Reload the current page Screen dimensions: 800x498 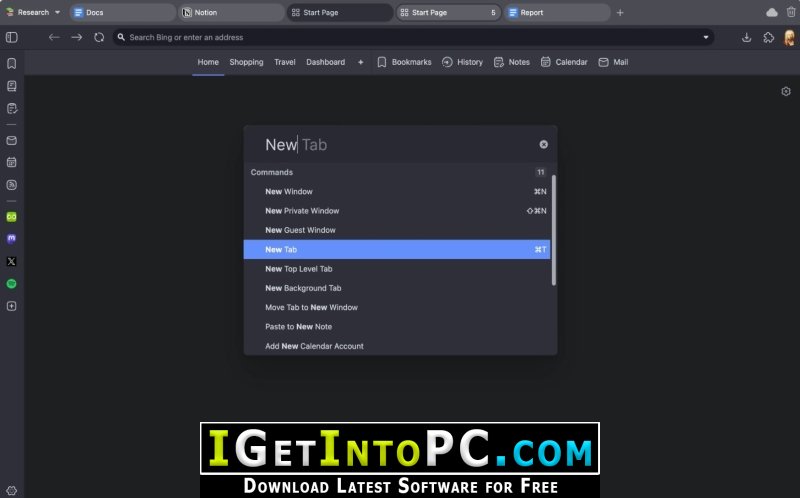click(99, 37)
